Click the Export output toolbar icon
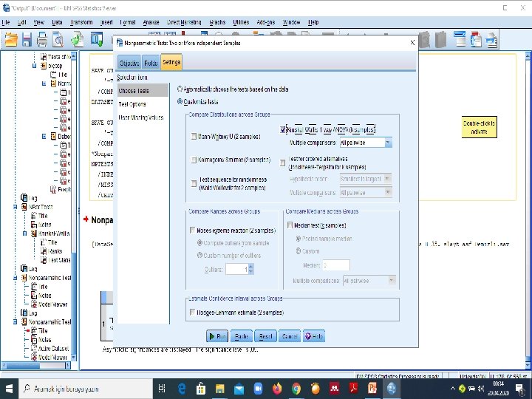Screen dimensions: 532x399 78,39
